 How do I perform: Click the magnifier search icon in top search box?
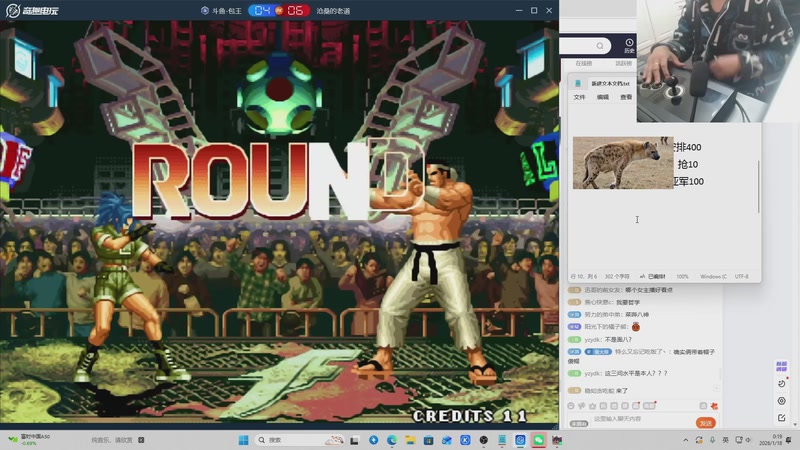(600, 46)
